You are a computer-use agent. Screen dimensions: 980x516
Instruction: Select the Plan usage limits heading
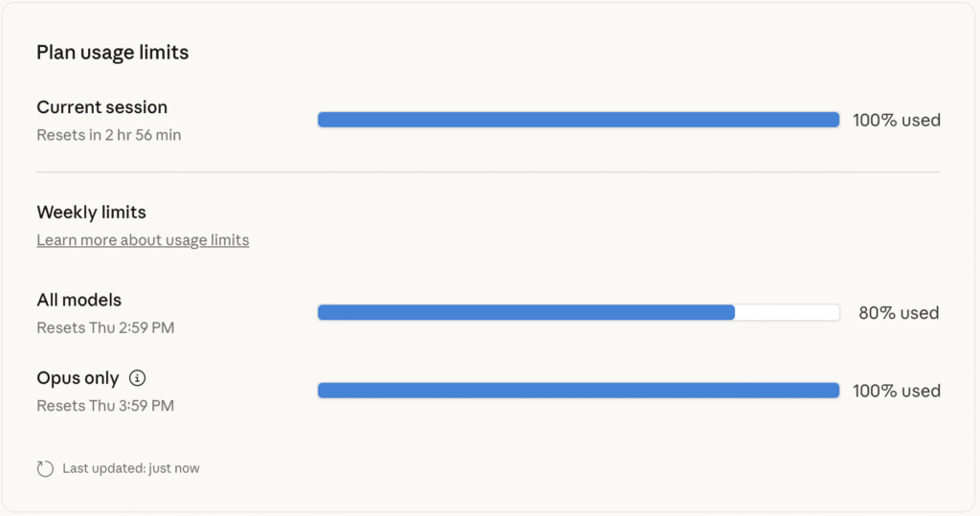click(113, 53)
